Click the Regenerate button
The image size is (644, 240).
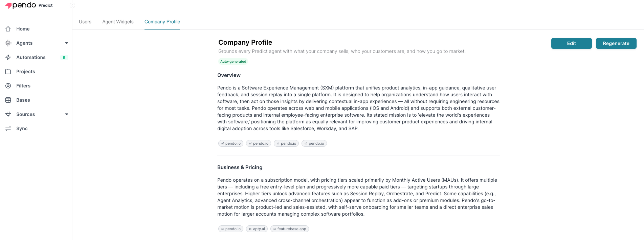point(616,43)
